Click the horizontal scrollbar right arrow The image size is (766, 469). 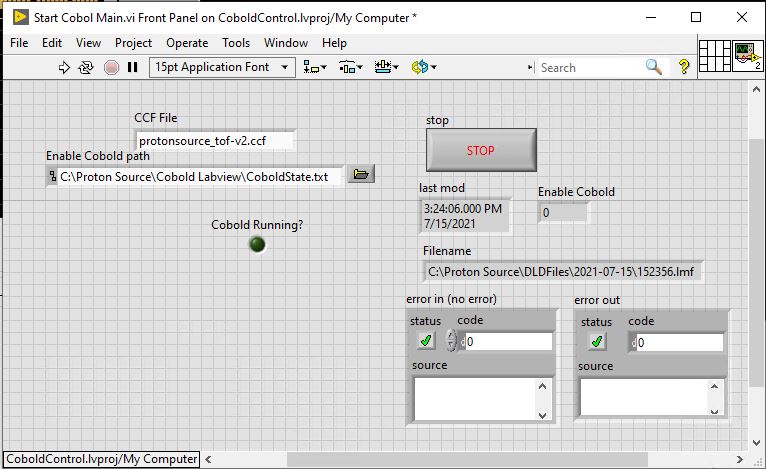(x=740, y=459)
